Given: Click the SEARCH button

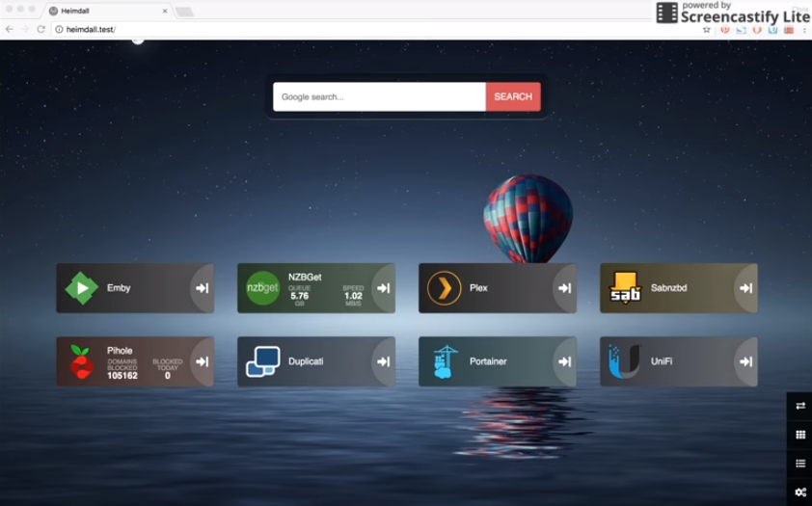Looking at the screenshot, I should click(x=513, y=96).
